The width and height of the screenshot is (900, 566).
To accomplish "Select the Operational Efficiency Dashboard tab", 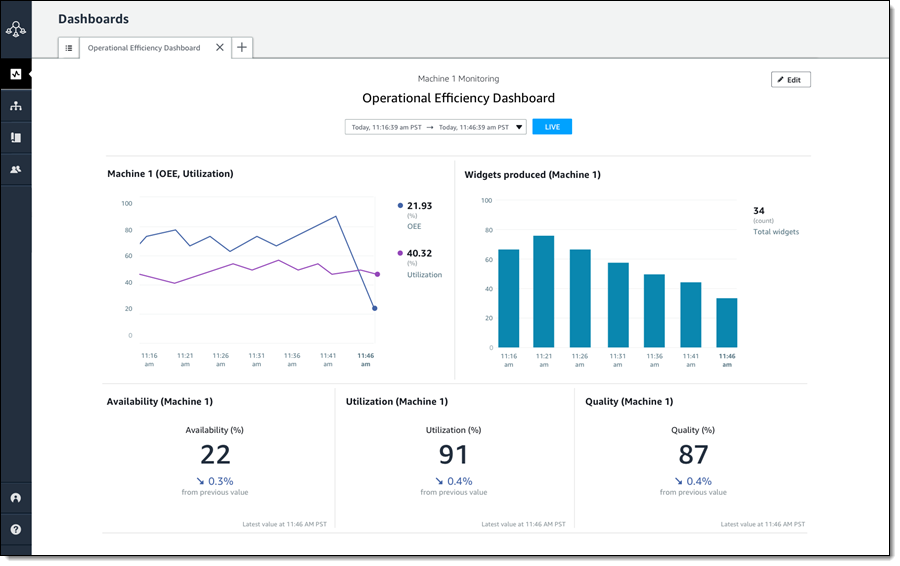I will (x=143, y=48).
